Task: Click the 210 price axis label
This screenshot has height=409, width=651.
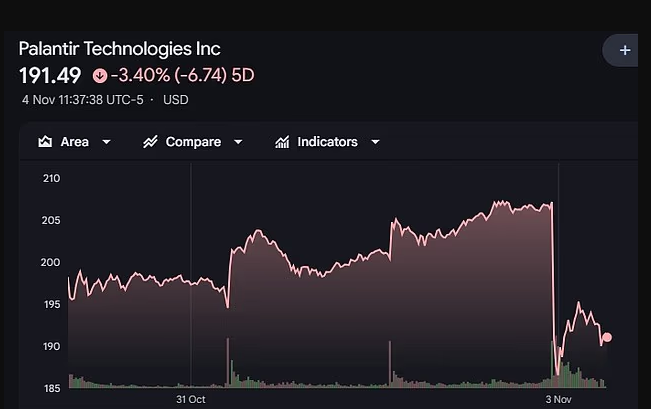Action: 51,178
